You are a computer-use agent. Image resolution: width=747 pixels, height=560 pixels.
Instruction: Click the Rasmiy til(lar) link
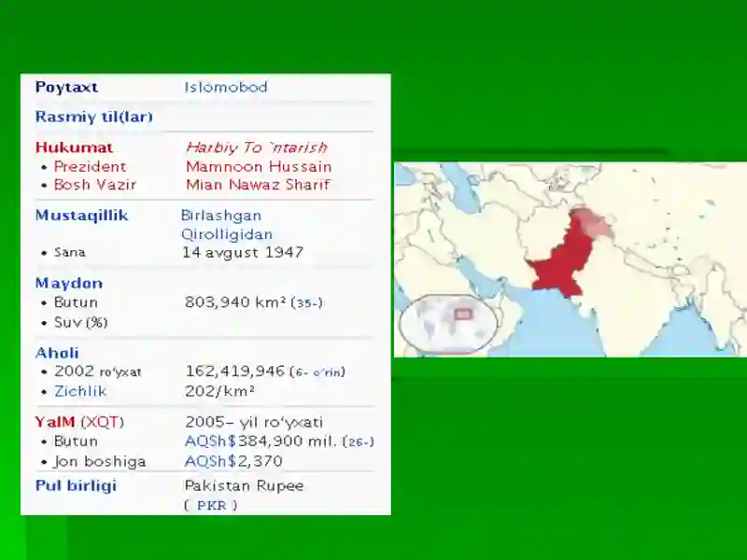click(x=94, y=117)
